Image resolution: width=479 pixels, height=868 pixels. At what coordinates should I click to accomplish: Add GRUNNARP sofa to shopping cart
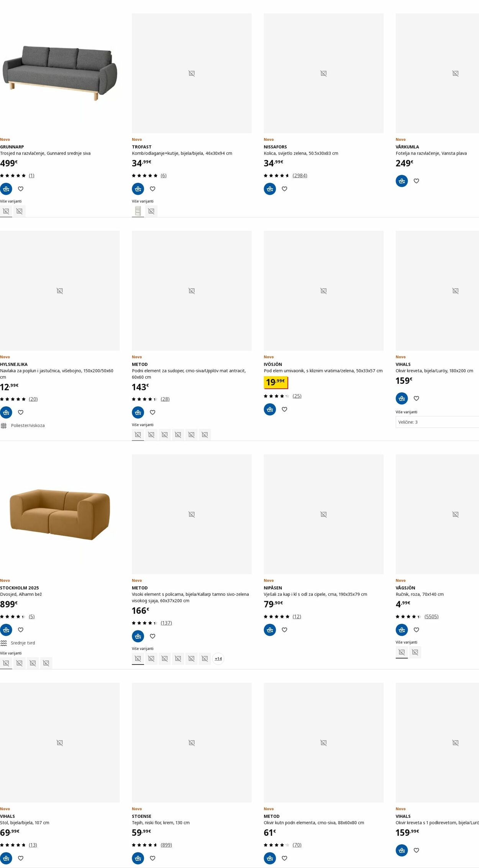point(6,189)
